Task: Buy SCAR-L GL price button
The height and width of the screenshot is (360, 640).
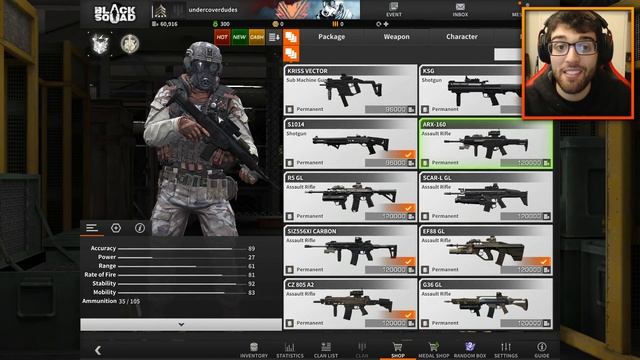Action: coord(526,216)
